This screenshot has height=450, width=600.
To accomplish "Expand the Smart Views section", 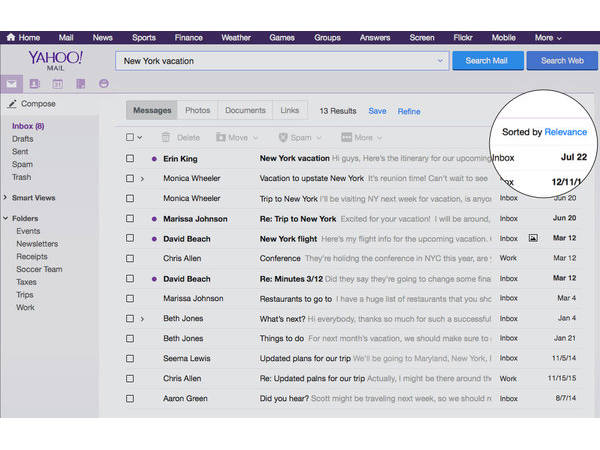I will tap(5, 197).
